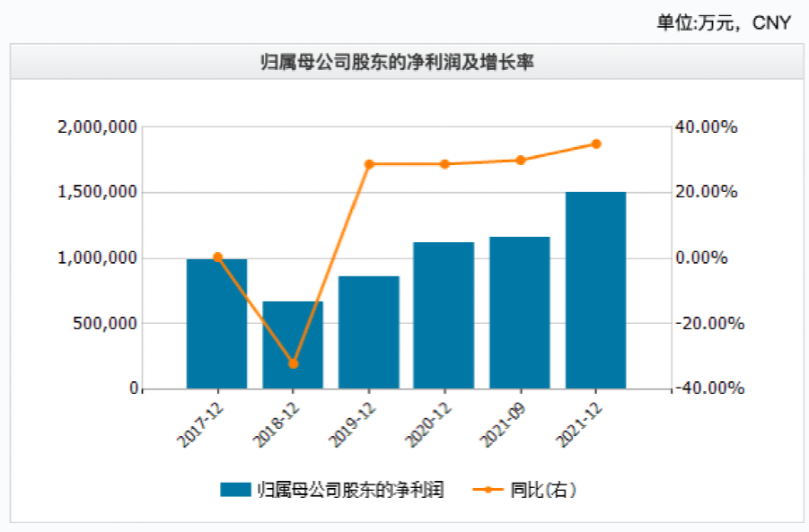Click the 40.00% right axis label
Viewport: 809px width, 532px height.
pyautogui.click(x=707, y=127)
